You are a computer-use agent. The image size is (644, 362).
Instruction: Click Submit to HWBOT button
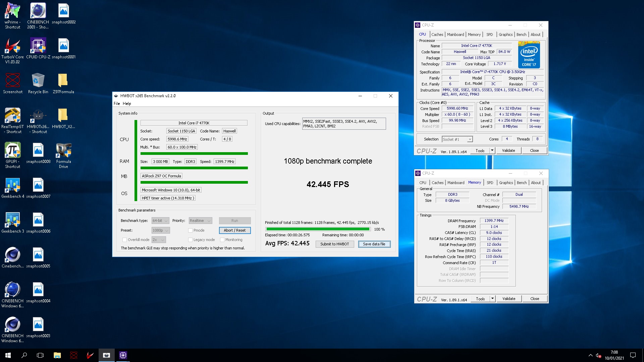click(x=334, y=244)
